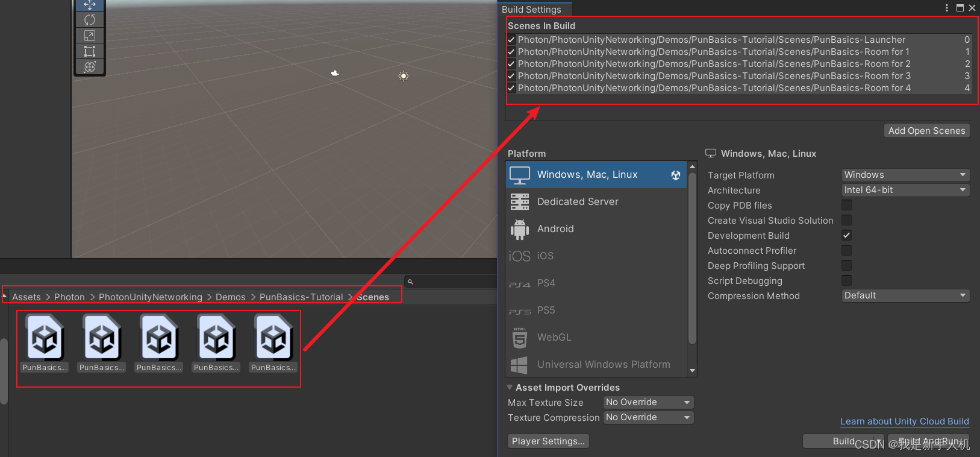Open Learn about Unity Cloud Build link
Screen dimensions: 980x457
pos(905,421)
